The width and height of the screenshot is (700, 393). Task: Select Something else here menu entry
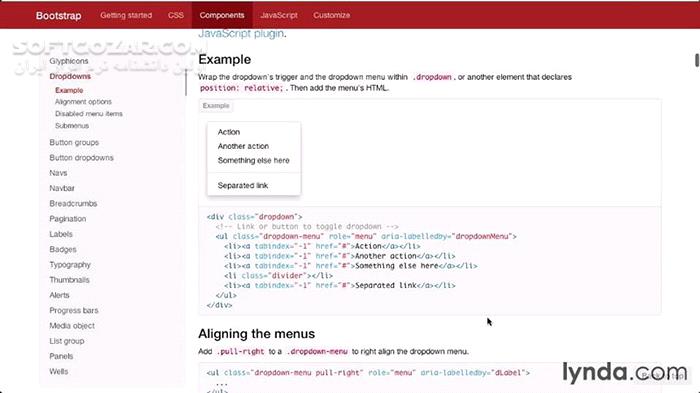[x=254, y=160]
